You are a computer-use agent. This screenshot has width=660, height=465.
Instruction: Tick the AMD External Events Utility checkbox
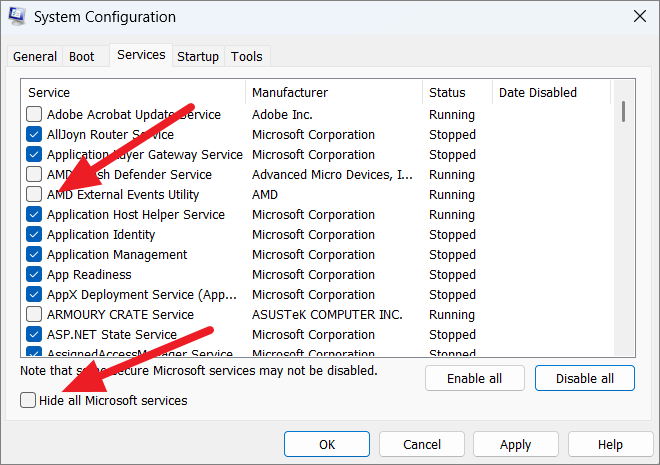tap(35, 195)
